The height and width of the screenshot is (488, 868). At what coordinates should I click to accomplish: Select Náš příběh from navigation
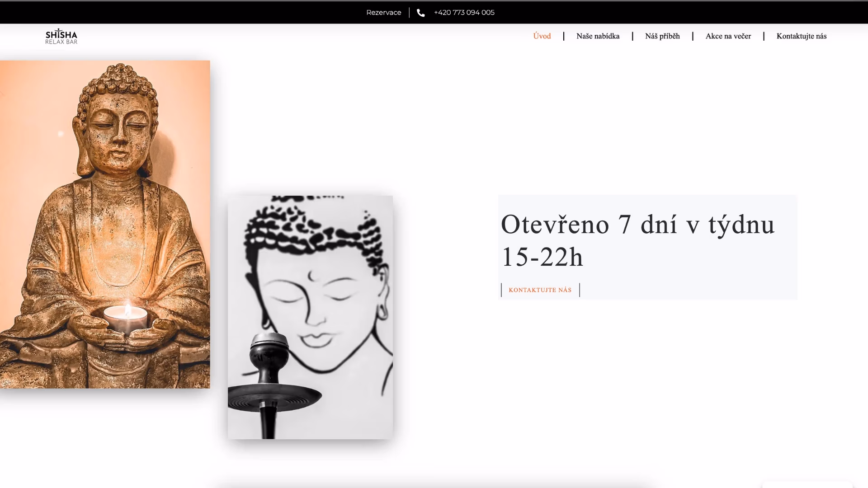(662, 36)
